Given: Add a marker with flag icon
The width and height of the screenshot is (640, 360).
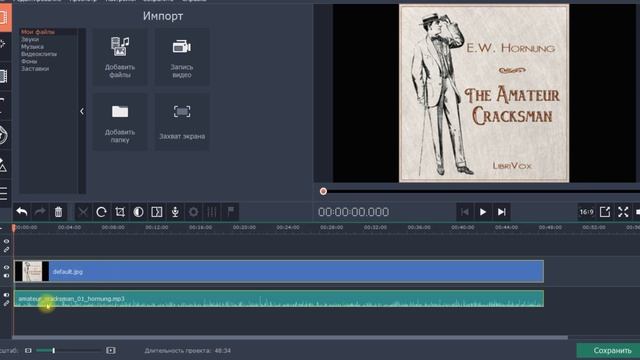Looking at the screenshot, I should (x=231, y=212).
